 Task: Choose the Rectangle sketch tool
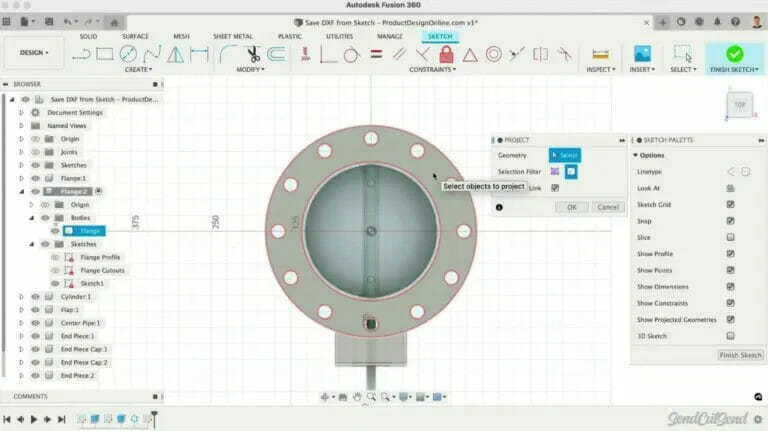105,54
